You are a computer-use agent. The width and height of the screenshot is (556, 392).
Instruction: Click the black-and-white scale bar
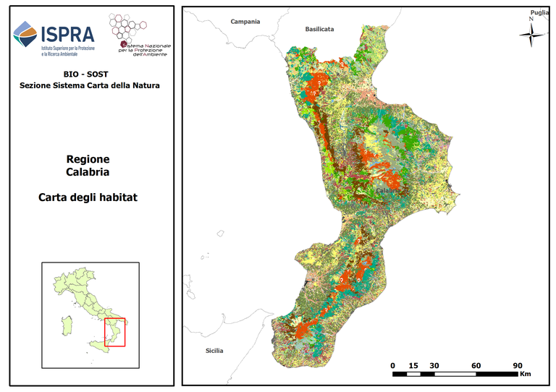(455, 374)
